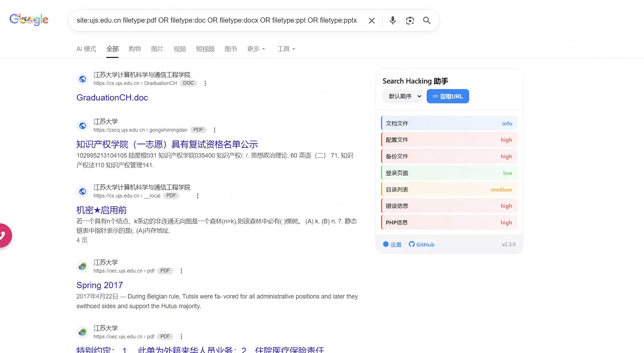Switch to the 图片 images tab
This screenshot has width=644, height=353.
click(x=157, y=49)
